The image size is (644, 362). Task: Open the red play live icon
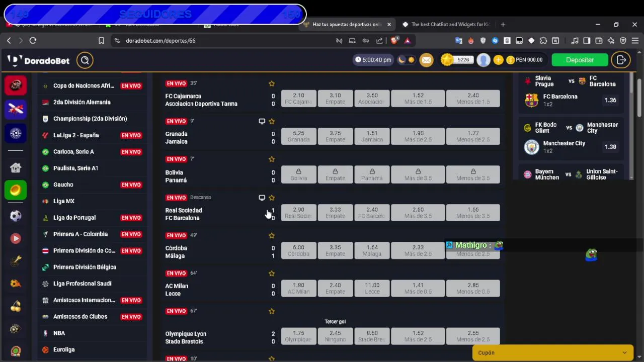click(16, 238)
